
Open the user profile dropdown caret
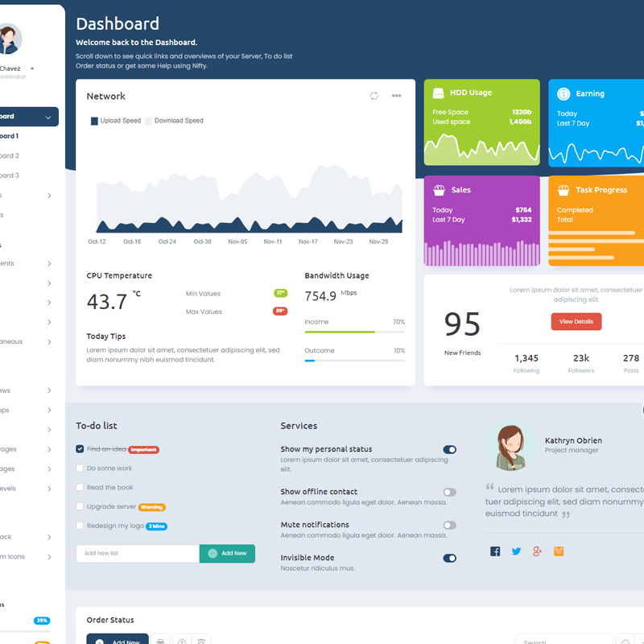(x=32, y=69)
